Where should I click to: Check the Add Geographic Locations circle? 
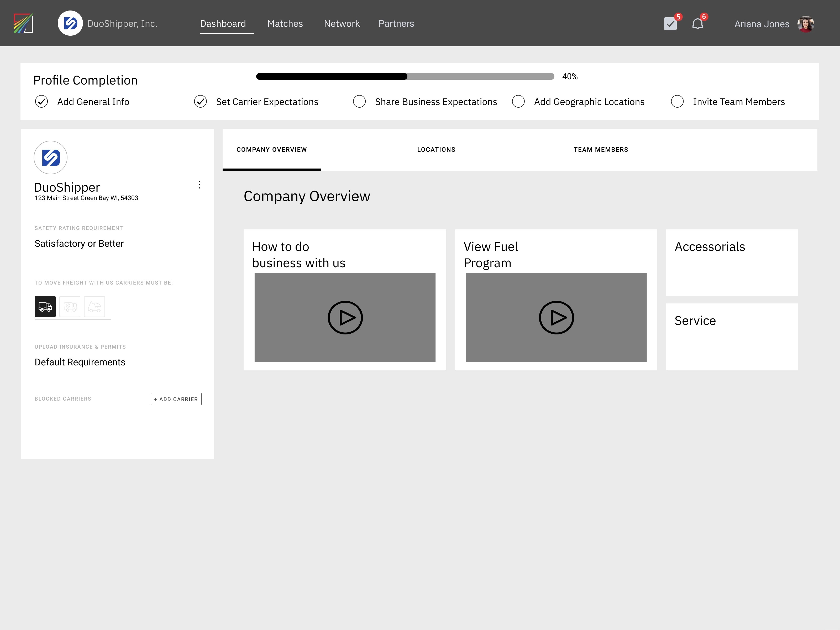tap(518, 102)
